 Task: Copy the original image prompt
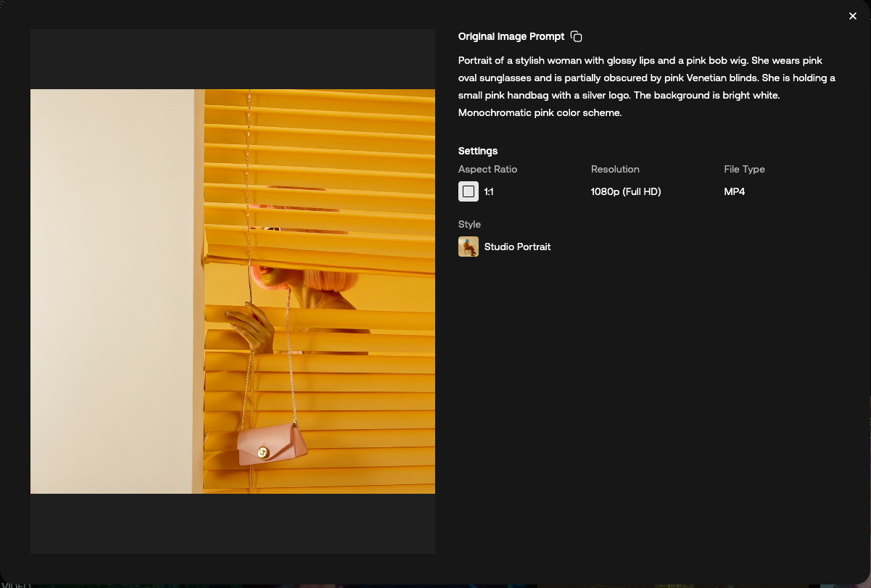(577, 37)
